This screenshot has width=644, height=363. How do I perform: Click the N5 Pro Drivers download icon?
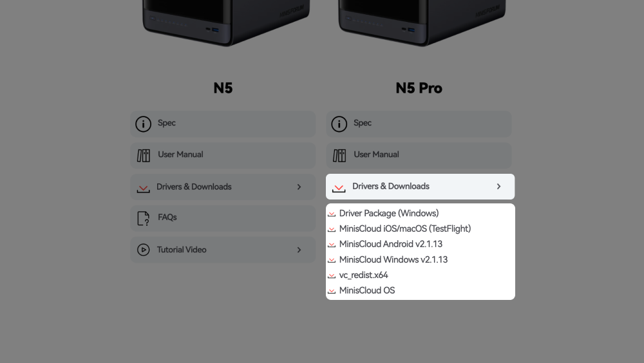click(338, 187)
